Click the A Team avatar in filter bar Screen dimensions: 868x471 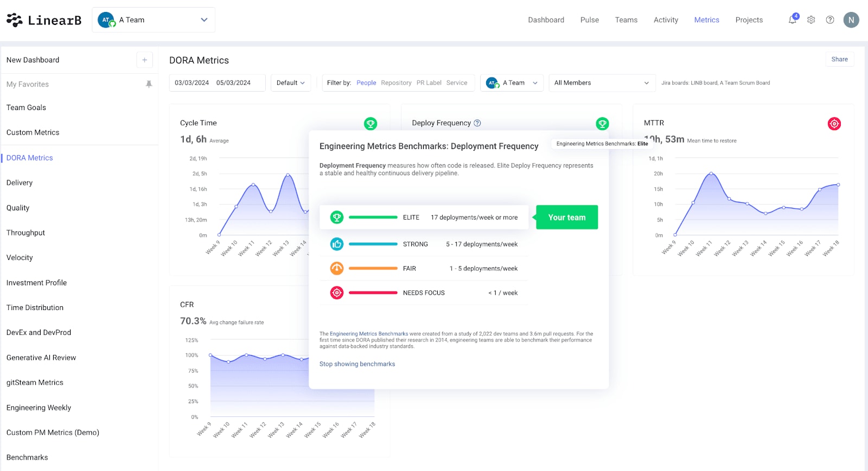[493, 83]
